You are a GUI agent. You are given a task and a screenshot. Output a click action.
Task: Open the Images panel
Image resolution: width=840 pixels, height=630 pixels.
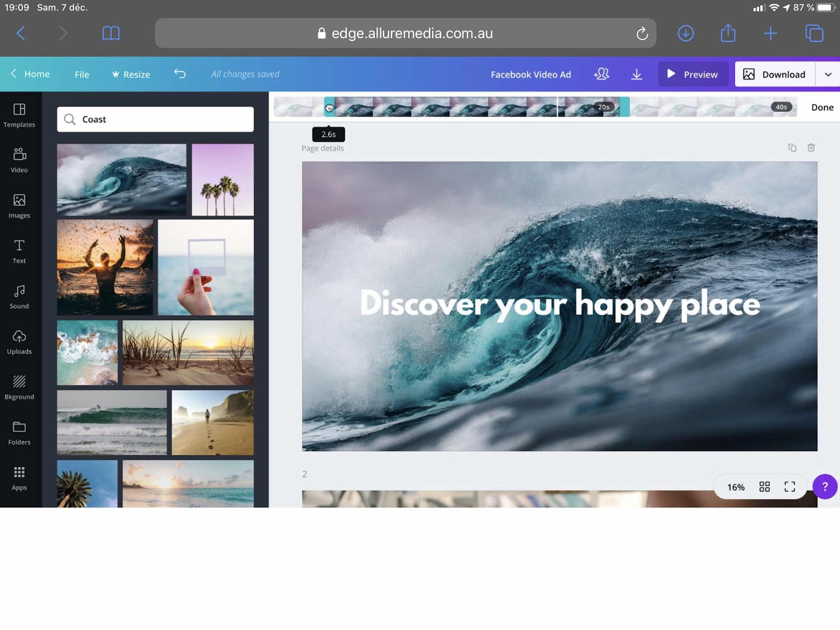point(19,206)
